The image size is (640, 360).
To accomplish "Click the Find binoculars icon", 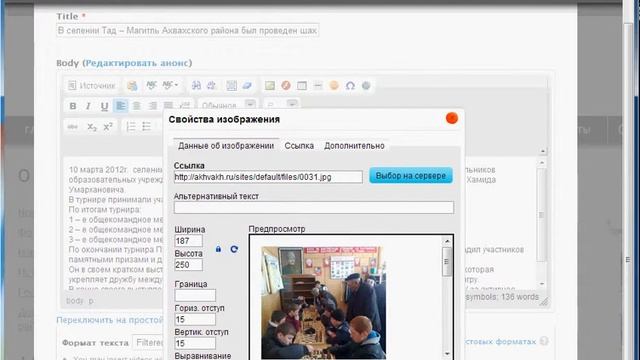I will point(196,85).
